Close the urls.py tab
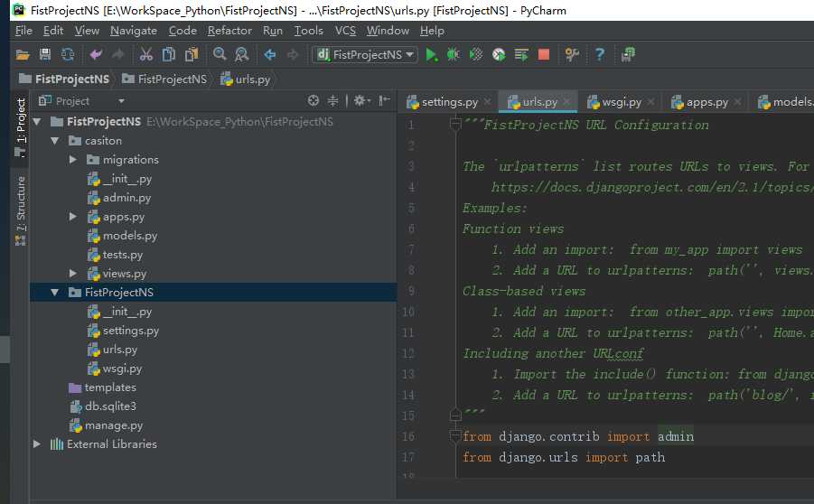Screen dimensions: 814x504 [566, 102]
